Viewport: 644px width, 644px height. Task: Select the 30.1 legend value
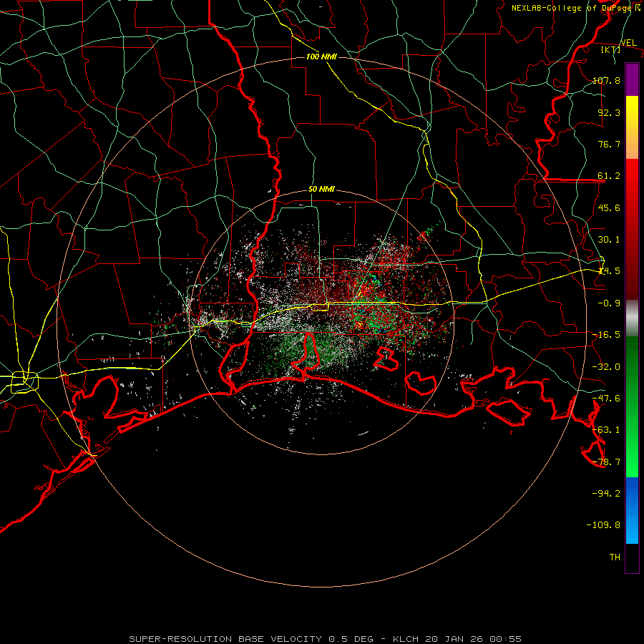pyautogui.click(x=609, y=240)
